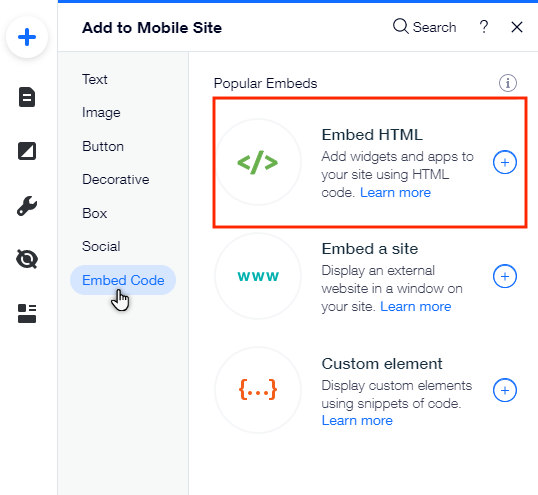Open the Hidden Elements crossed-eye icon

click(27, 259)
